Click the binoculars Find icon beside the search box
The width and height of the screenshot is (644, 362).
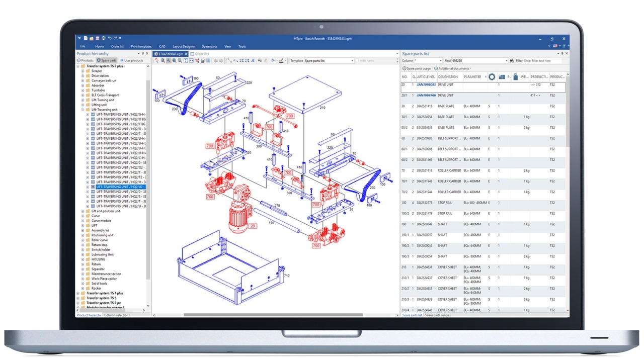click(x=511, y=60)
